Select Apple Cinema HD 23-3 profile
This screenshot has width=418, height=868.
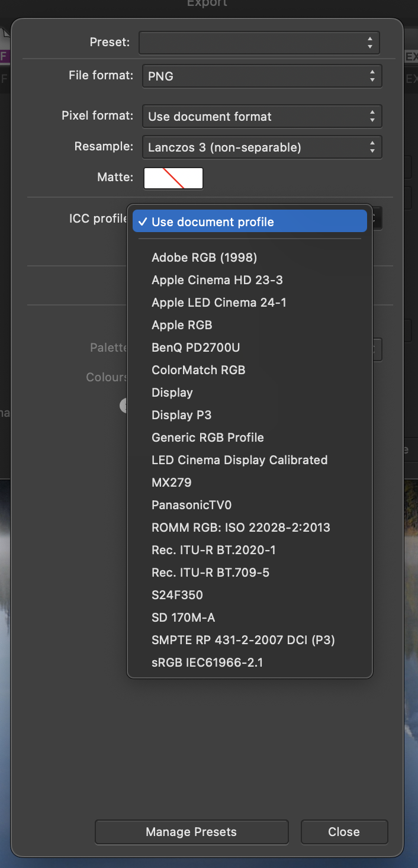click(x=217, y=280)
